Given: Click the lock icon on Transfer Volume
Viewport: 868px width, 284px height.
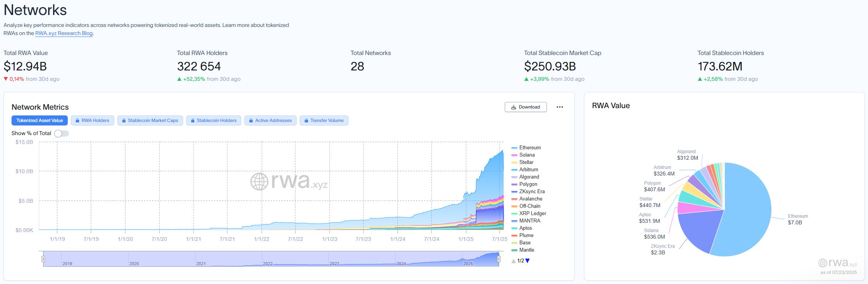Looking at the screenshot, I should tap(307, 120).
